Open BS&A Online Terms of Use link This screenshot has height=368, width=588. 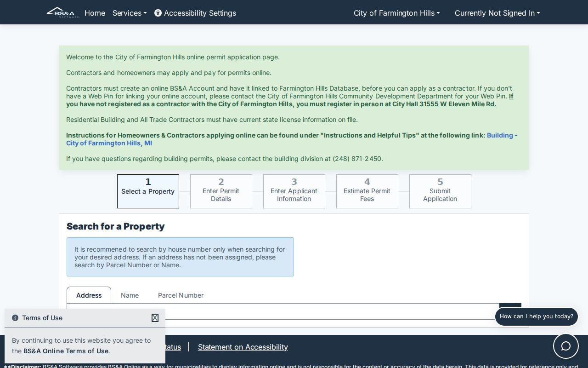66,351
